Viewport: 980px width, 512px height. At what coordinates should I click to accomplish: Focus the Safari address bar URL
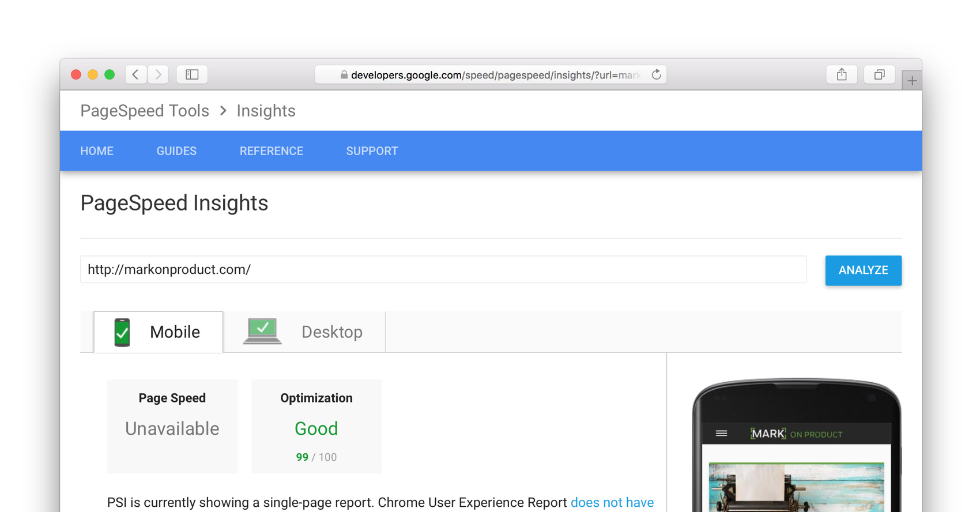tap(491, 75)
